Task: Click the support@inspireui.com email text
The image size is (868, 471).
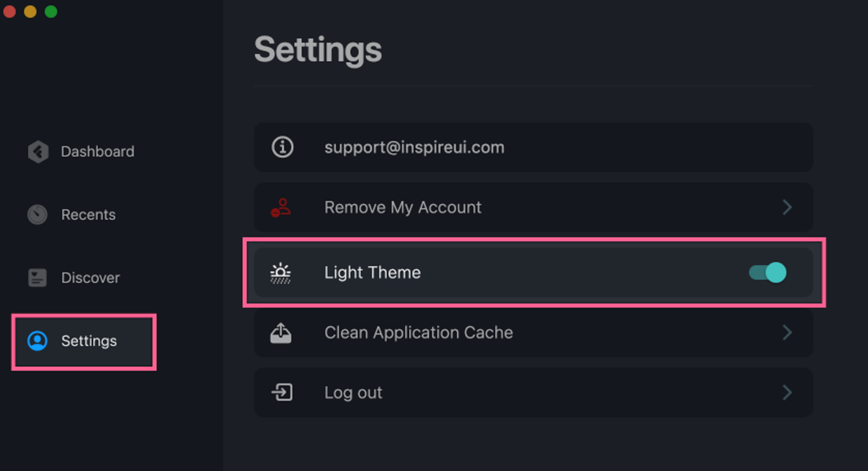Action: [414, 147]
